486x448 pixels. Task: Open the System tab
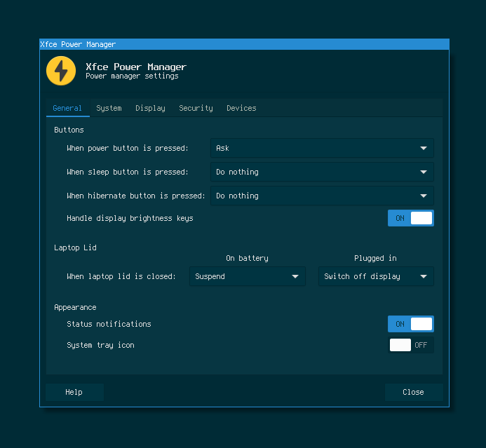109,108
